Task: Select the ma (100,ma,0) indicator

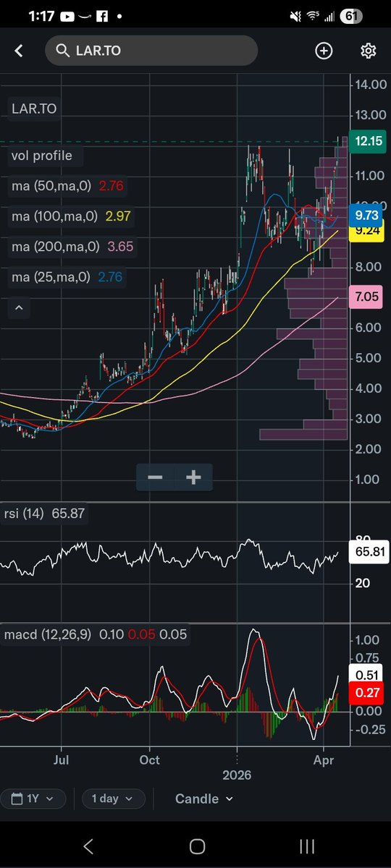Action: click(x=71, y=216)
